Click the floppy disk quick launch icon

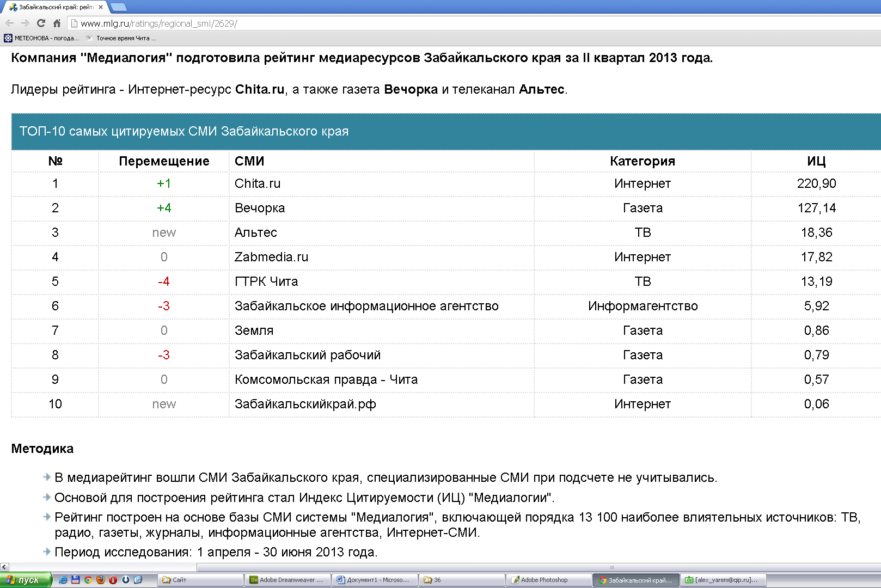tap(76, 580)
